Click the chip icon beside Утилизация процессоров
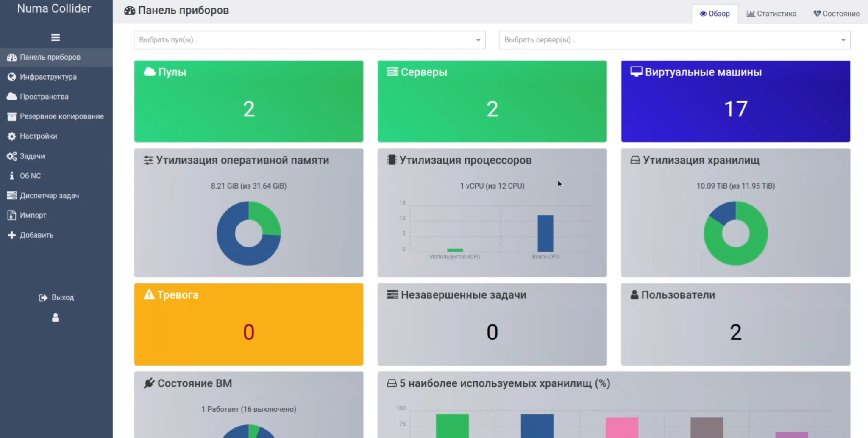This screenshot has height=438, width=868. point(392,160)
